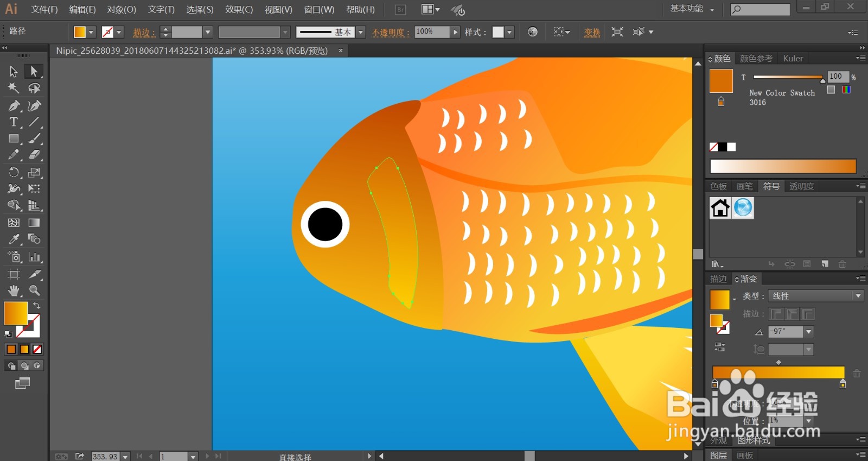The image size is (868, 461).
Task: Expand the opacity 100% arrow
Action: click(x=455, y=32)
